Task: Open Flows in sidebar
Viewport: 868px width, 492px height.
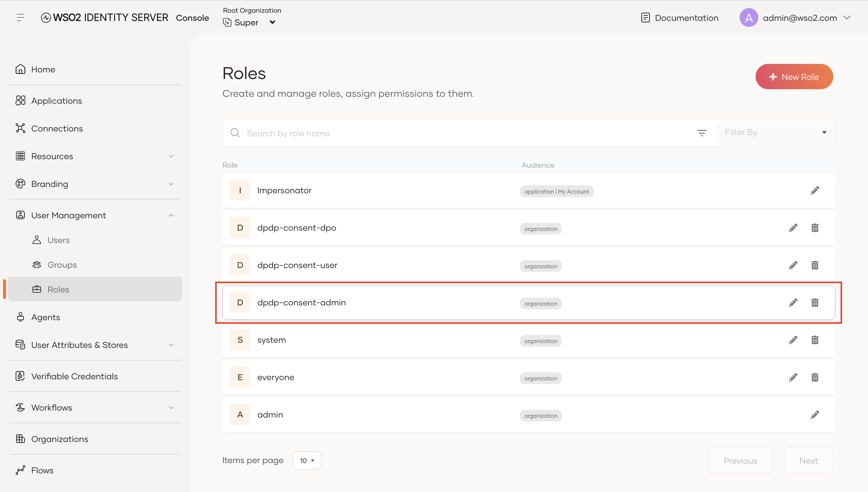Action: coord(95,470)
